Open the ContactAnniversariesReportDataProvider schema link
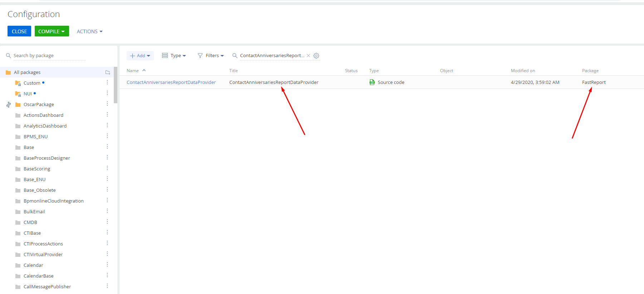Image resolution: width=644 pixels, height=294 pixels. (171, 83)
